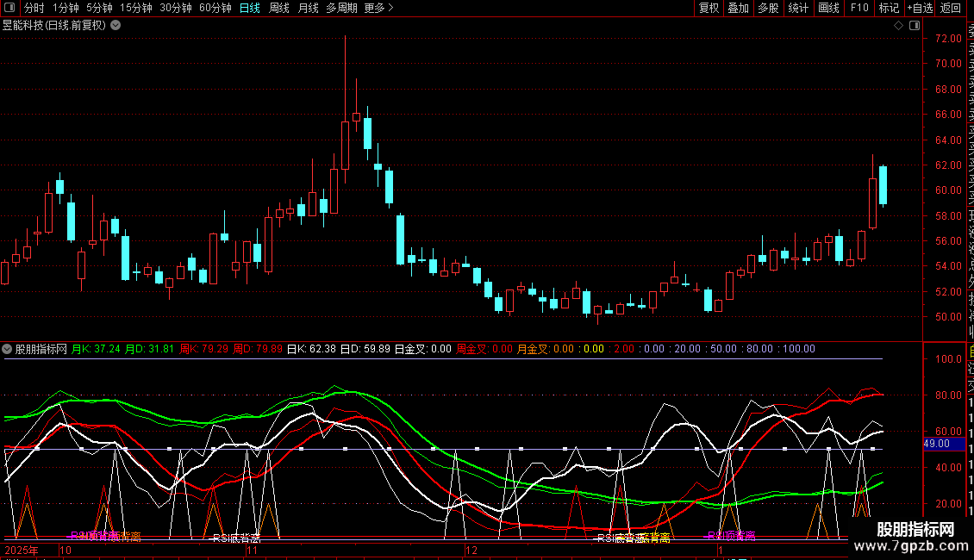This screenshot has height=560, width=974.
Task: Expand the 更多 periods menu
Action: click(378, 8)
